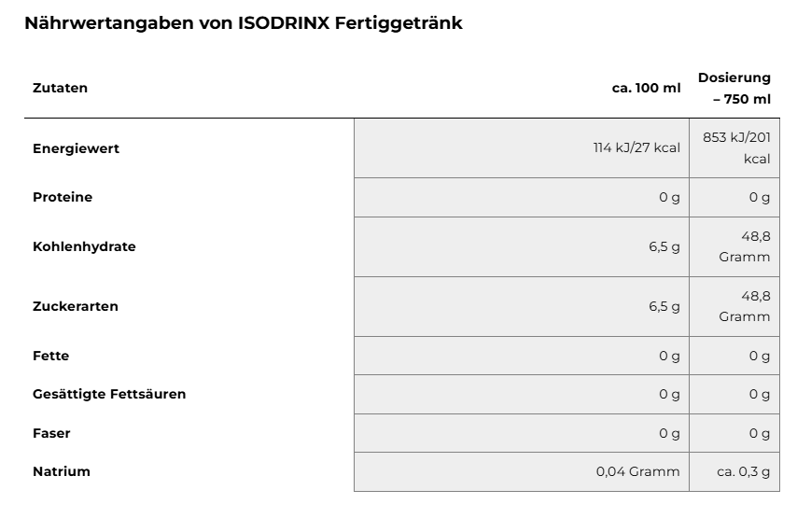Click Zuckerarten's 6,5 g value
The image size is (811, 532).
pos(664,306)
